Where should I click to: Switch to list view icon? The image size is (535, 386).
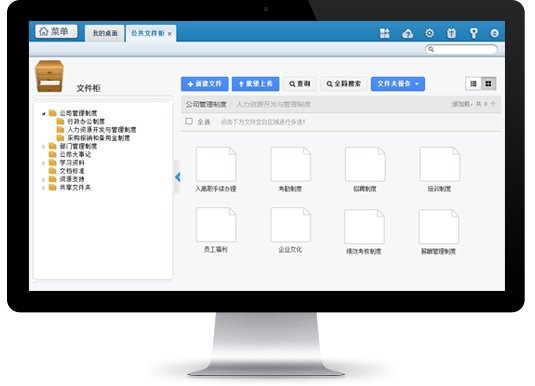473,84
